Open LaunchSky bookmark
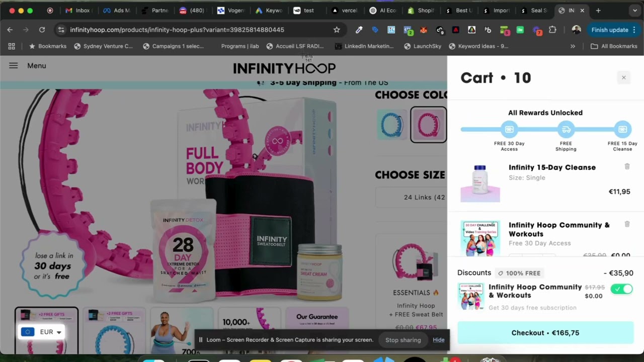644x362 pixels. tap(423, 46)
